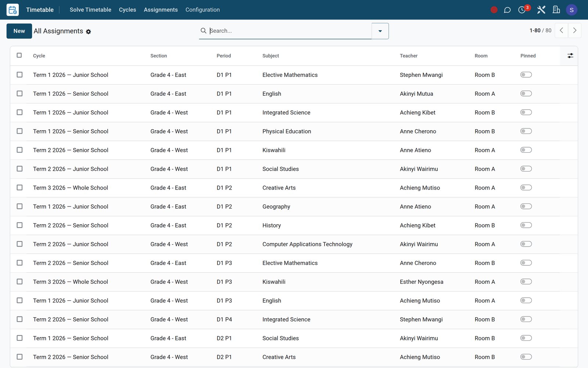588x368 pixels.
Task: Click the red recording status dot
Action: tap(494, 10)
